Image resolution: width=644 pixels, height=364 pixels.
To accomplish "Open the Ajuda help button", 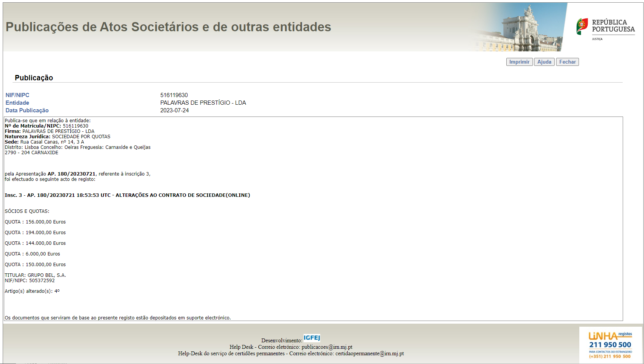I will pos(544,62).
